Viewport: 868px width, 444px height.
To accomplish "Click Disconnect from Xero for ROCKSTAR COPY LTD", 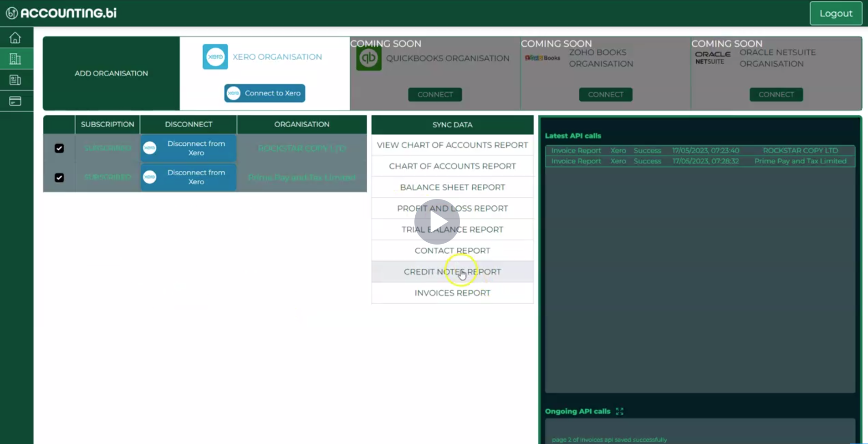I will coord(188,148).
